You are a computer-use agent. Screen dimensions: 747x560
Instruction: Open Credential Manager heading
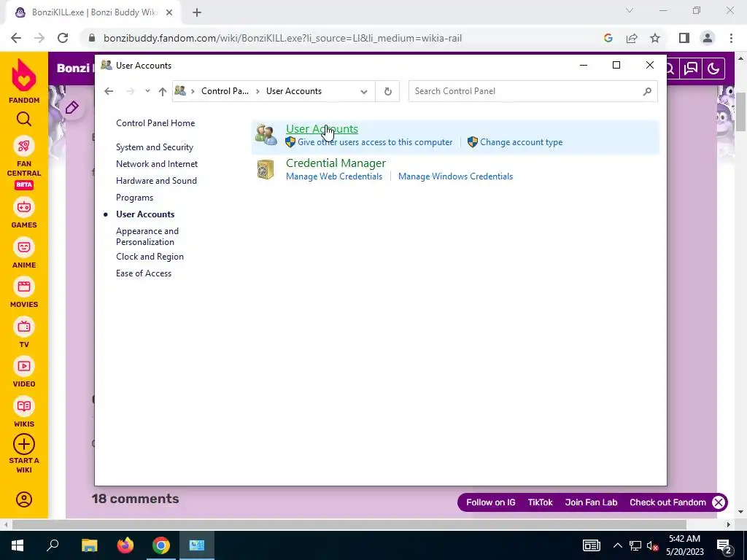[x=336, y=163]
